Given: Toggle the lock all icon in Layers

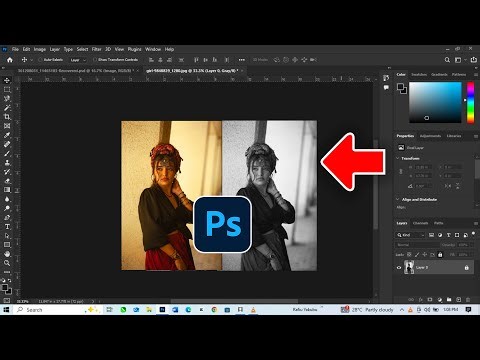Looking at the screenshot, I should pyautogui.click(x=440, y=255).
